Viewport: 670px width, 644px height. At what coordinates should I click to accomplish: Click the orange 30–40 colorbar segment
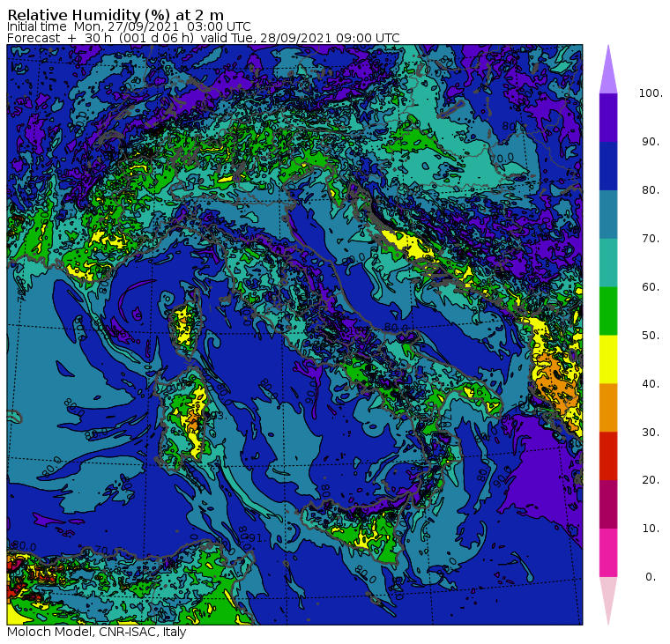[608, 407]
